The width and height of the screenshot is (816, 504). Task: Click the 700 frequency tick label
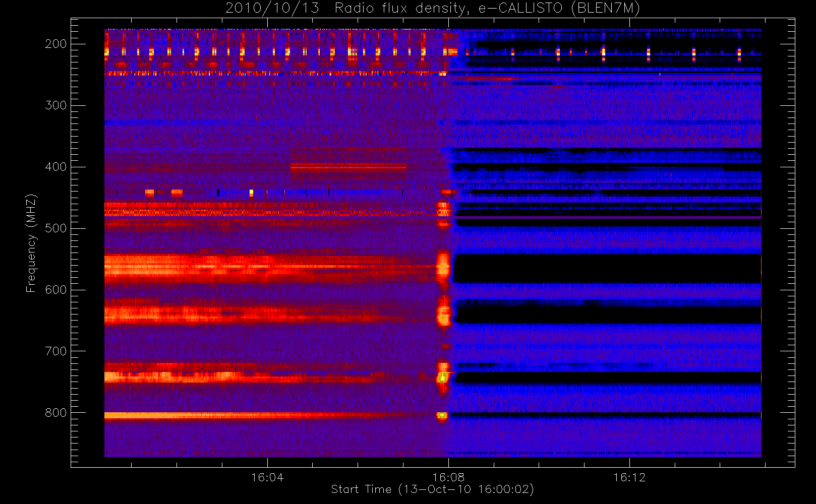(56, 351)
